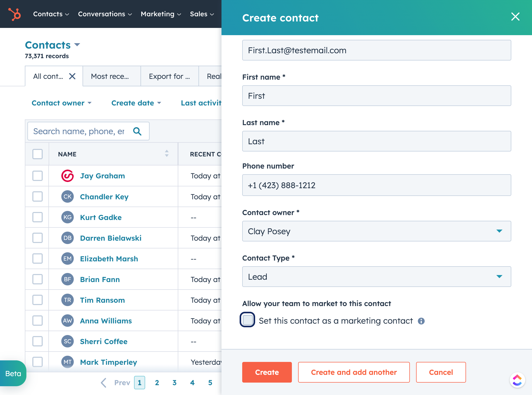Open the Marketing nav menu
The height and width of the screenshot is (395, 532).
(161, 14)
